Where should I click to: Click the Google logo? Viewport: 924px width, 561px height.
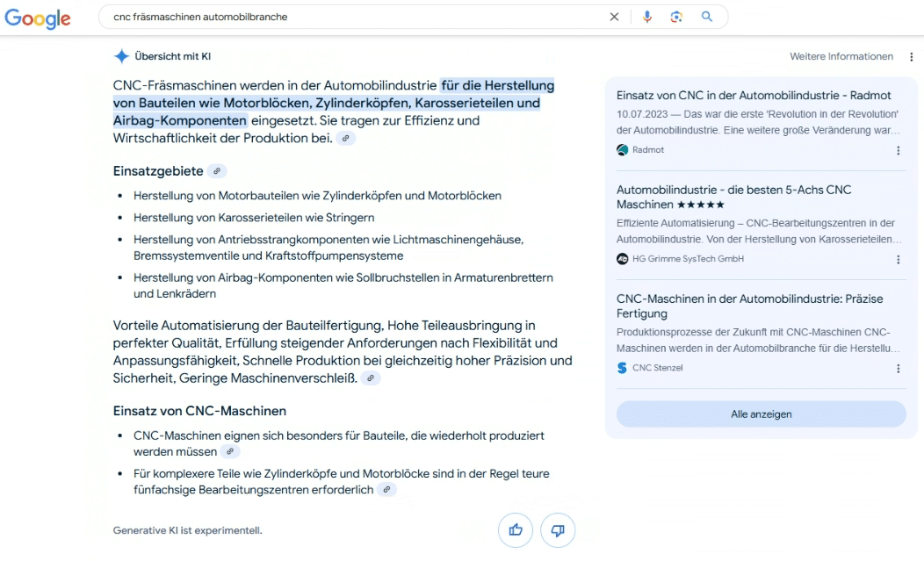pyautogui.click(x=38, y=18)
